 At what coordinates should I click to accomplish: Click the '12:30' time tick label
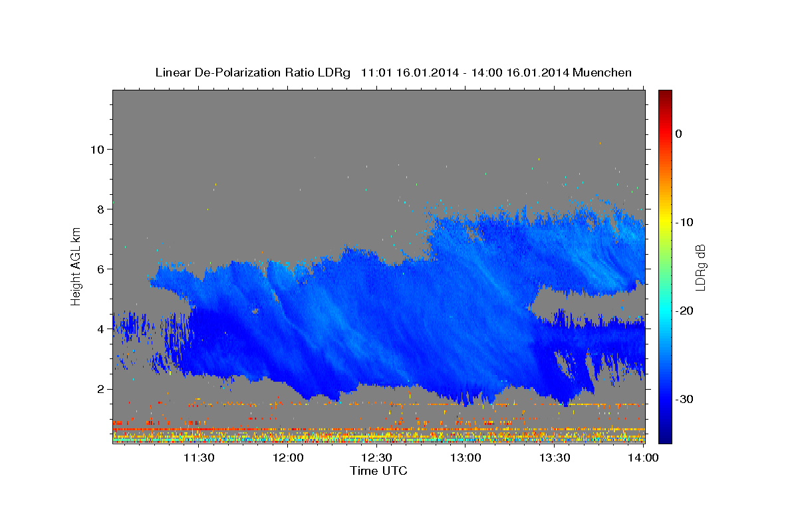coord(376,458)
